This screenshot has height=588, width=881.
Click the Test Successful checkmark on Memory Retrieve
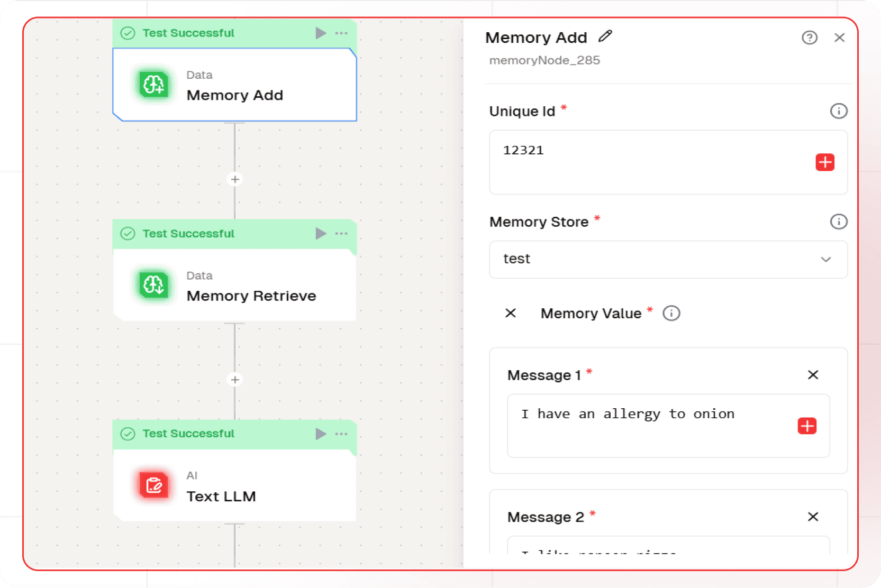pyautogui.click(x=128, y=233)
